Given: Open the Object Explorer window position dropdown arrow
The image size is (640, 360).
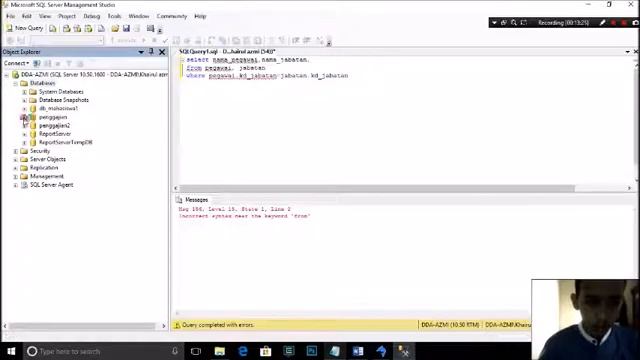Looking at the screenshot, I should coord(141,52).
